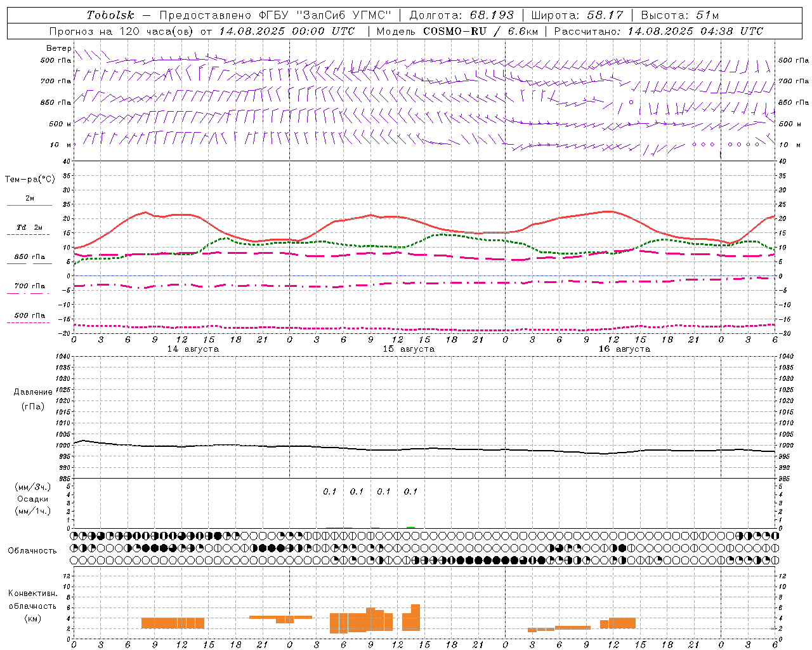Click the "Модель COSMO-RU / 6.6км" label
The height and width of the screenshot is (650, 812).
point(457,31)
